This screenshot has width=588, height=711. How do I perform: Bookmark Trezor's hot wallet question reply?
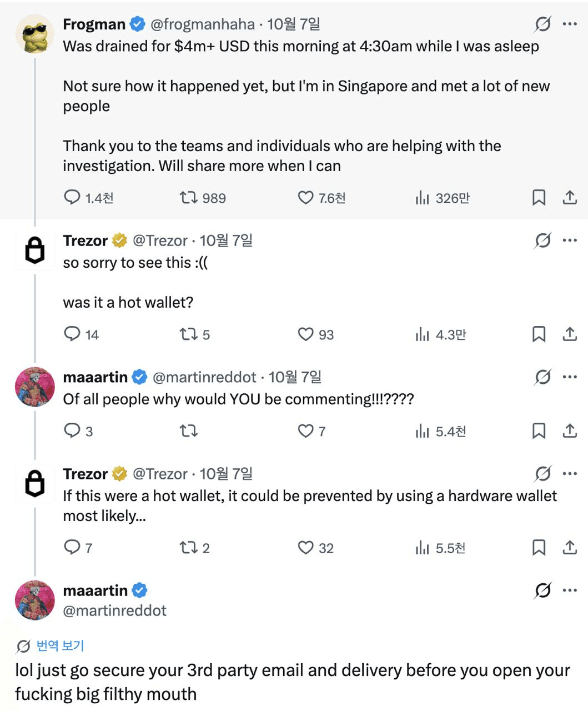click(539, 334)
